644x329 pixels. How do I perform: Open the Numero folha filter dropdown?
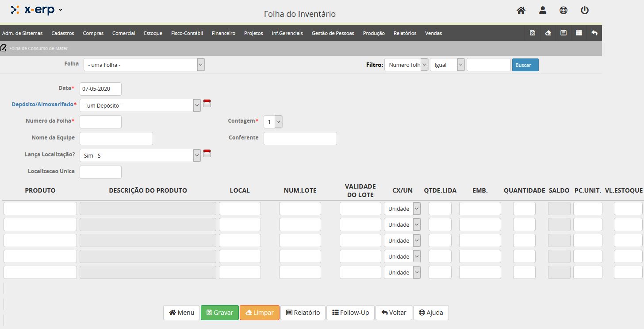(406, 65)
